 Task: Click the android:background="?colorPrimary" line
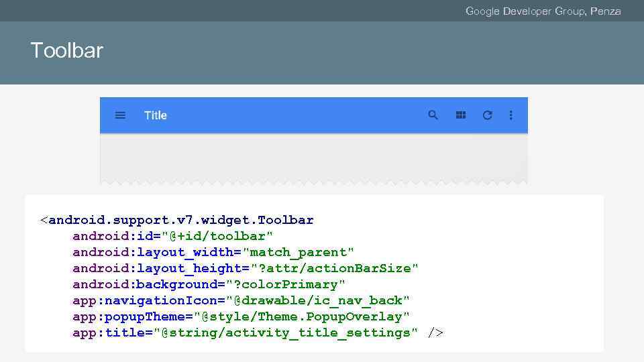209,284
